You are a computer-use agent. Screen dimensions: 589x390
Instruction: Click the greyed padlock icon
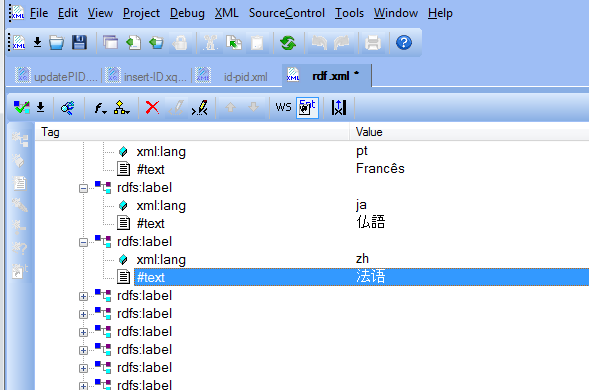point(180,42)
